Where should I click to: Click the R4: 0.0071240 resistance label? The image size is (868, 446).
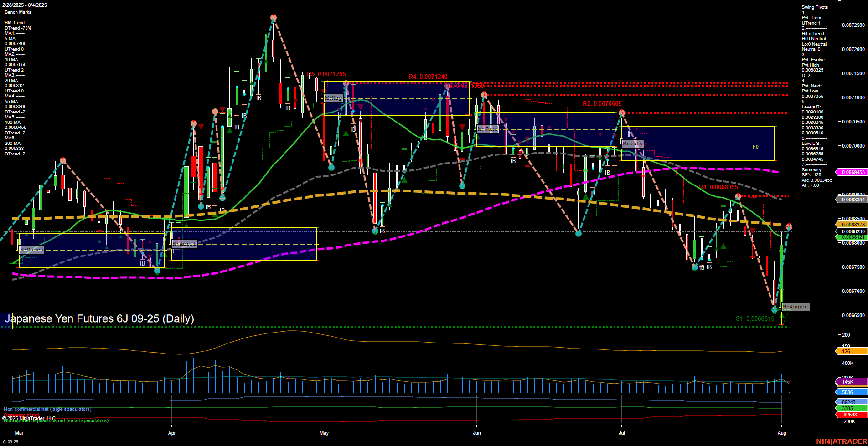pyautogui.click(x=428, y=77)
